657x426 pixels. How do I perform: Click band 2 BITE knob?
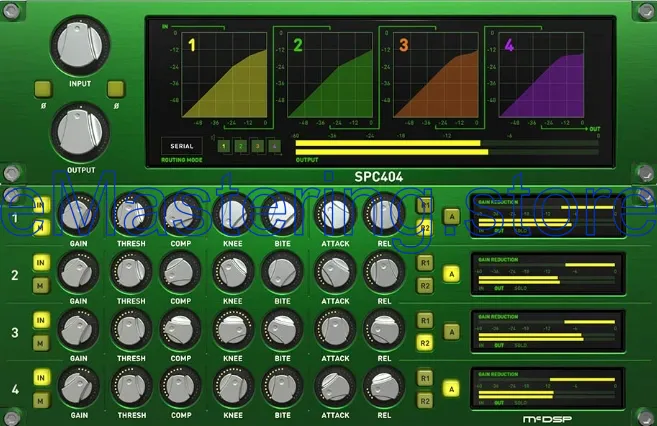282,272
